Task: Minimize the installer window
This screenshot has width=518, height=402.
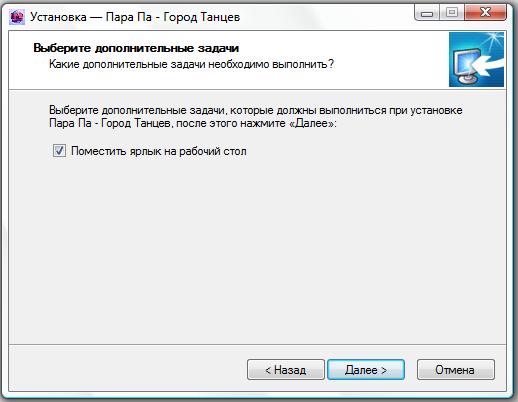Action: coord(427,13)
